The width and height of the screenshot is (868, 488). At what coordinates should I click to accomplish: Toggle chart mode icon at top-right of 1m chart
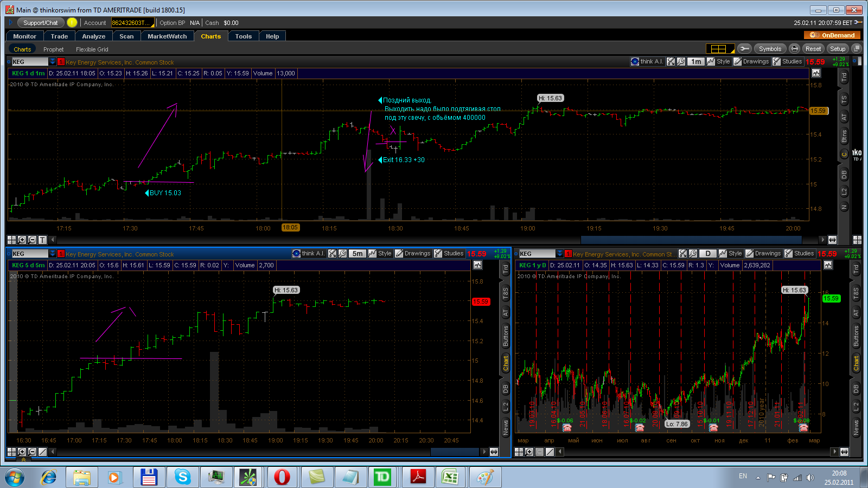816,73
